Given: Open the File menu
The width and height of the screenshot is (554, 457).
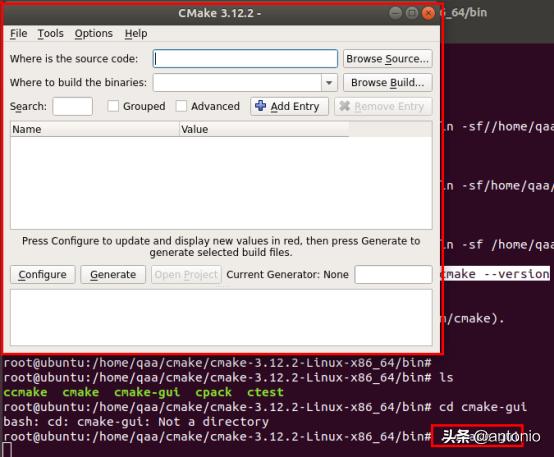Looking at the screenshot, I should click(x=18, y=34).
